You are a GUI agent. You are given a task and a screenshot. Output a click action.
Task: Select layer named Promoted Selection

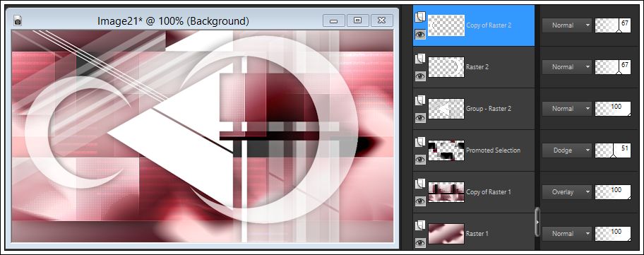tap(494, 150)
